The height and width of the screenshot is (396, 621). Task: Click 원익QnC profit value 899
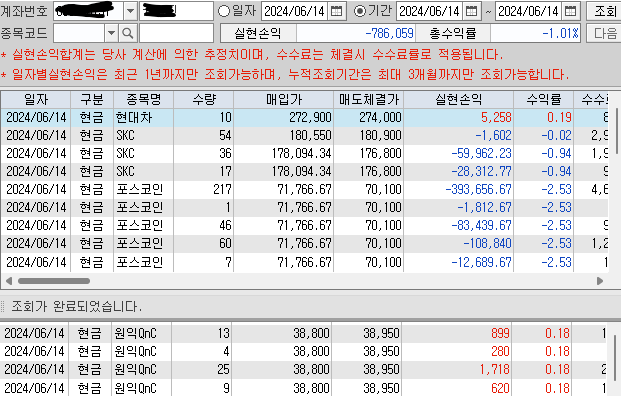(x=500, y=333)
